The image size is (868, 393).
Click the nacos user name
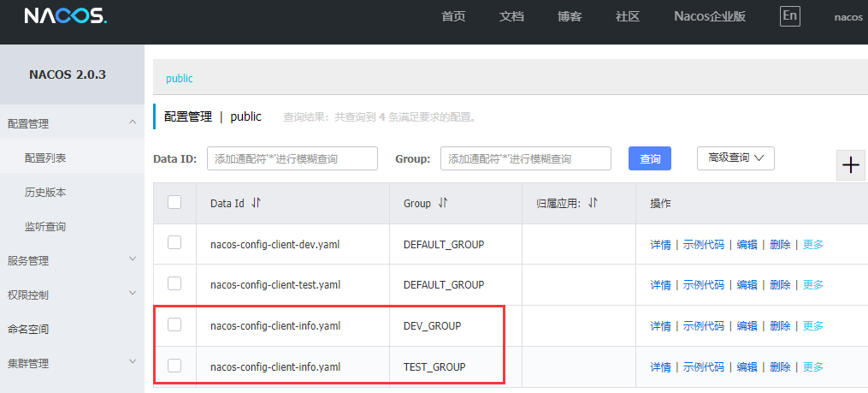tap(848, 17)
